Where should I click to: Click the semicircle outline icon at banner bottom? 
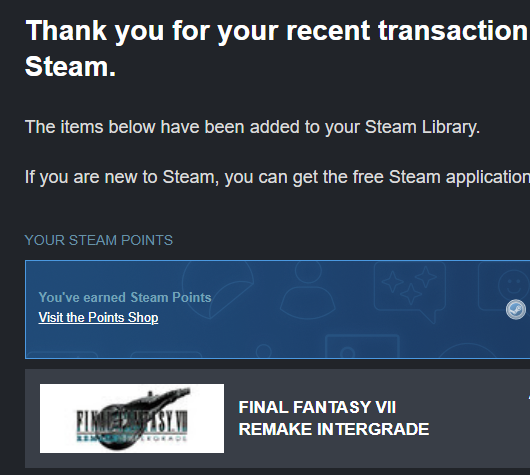[468, 351]
